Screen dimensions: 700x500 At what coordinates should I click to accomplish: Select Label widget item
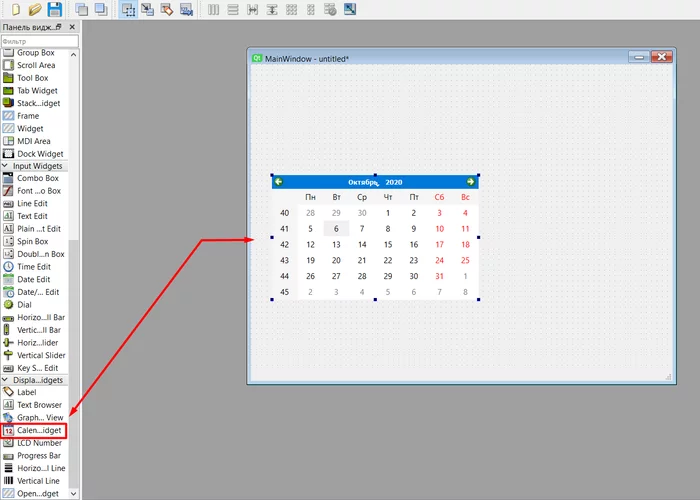point(34,392)
